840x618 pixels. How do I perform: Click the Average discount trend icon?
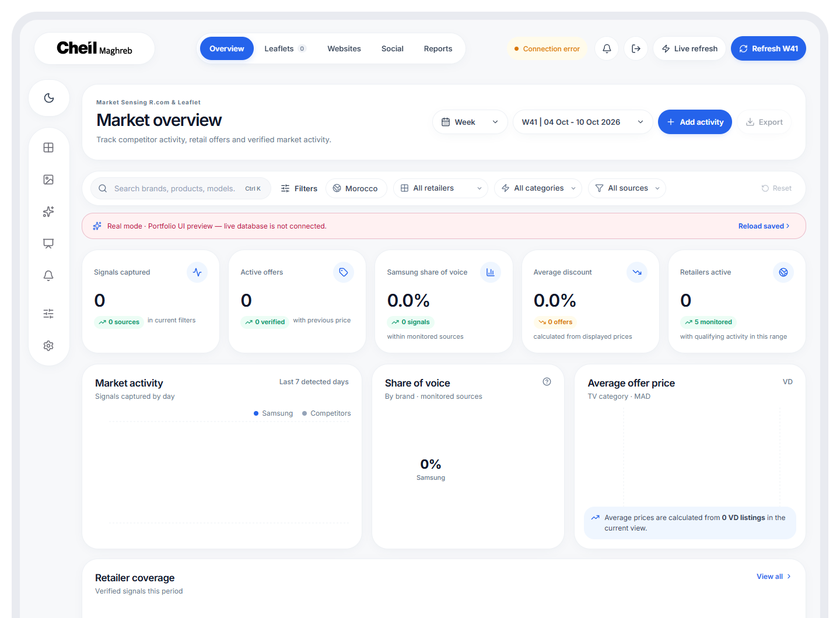pos(637,272)
